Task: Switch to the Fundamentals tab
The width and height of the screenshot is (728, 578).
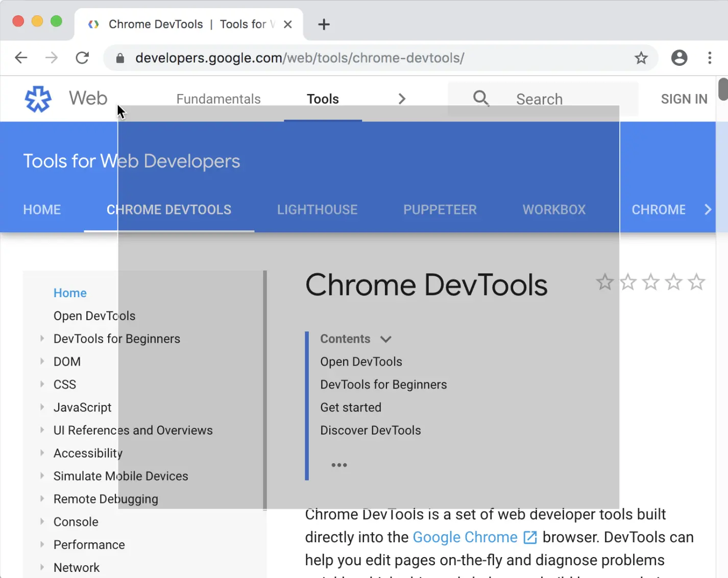Action: pos(219,99)
